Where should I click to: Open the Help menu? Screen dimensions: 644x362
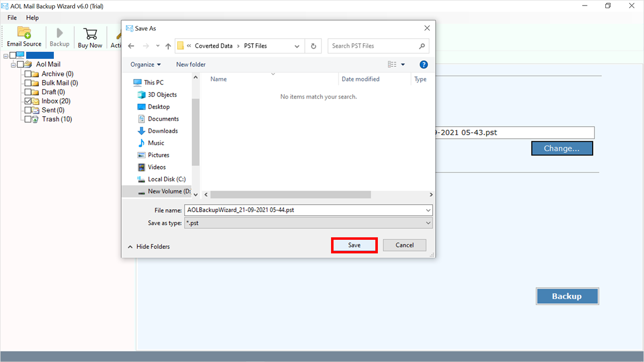(x=32, y=18)
